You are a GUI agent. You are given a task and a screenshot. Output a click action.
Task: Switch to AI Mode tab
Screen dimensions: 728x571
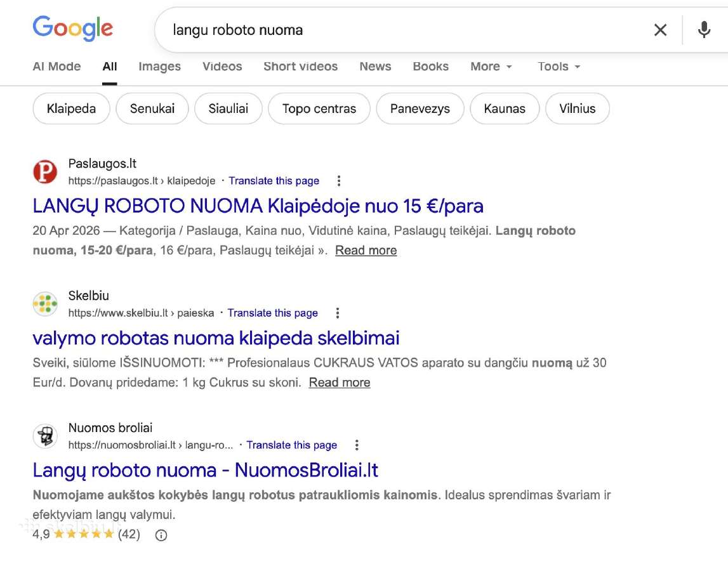coord(56,67)
